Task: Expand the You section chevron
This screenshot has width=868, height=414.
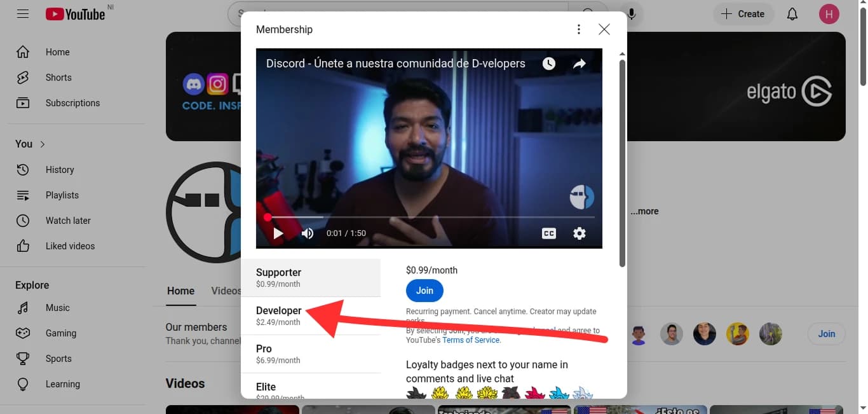Action: 43,144
